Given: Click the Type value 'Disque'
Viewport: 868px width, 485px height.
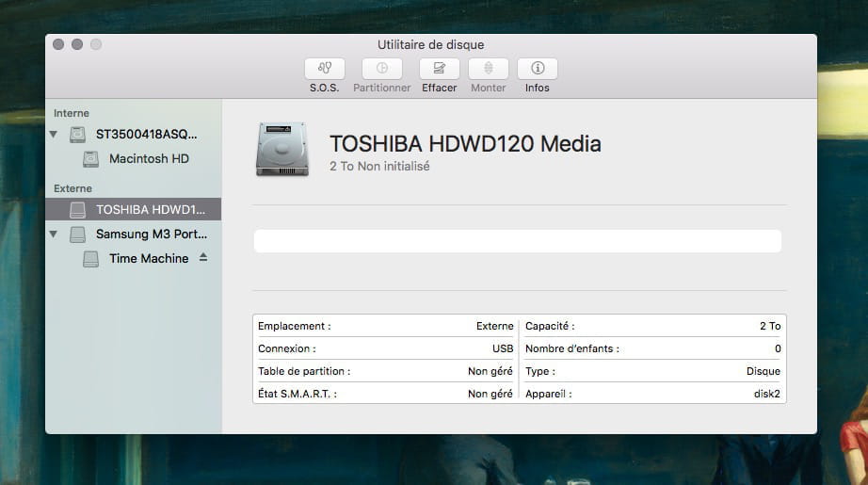Looking at the screenshot, I should point(764,371).
